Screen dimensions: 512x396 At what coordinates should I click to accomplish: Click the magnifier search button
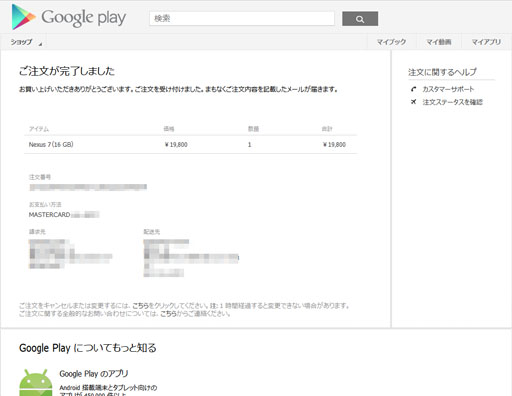pos(360,19)
